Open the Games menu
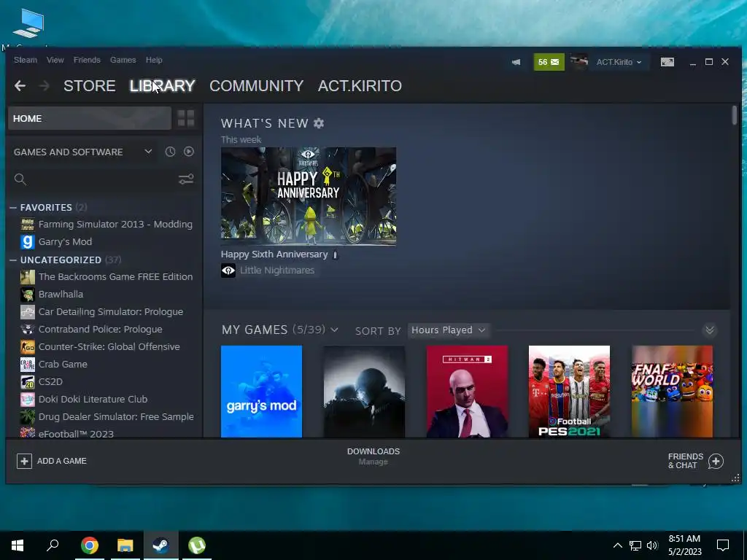This screenshot has width=747, height=560. tap(123, 60)
